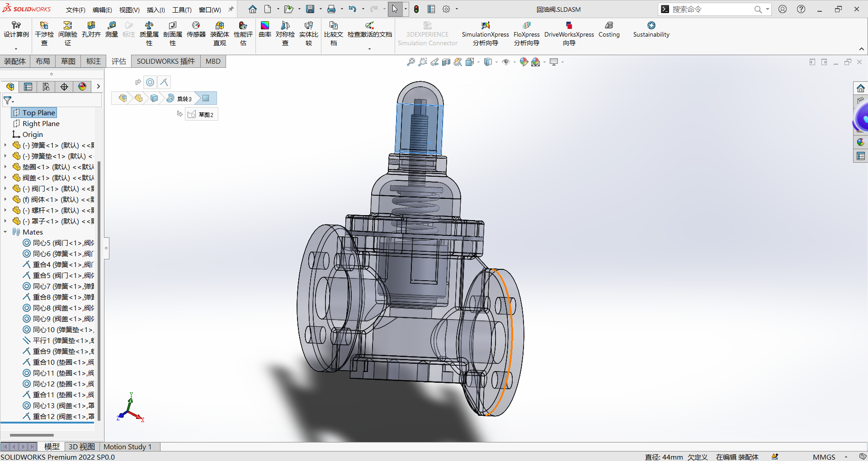Select the Measure (测量) tool

point(112,30)
